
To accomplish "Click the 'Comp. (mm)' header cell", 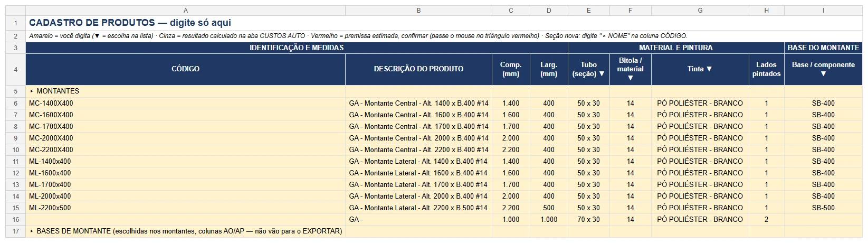I will 511,69.
